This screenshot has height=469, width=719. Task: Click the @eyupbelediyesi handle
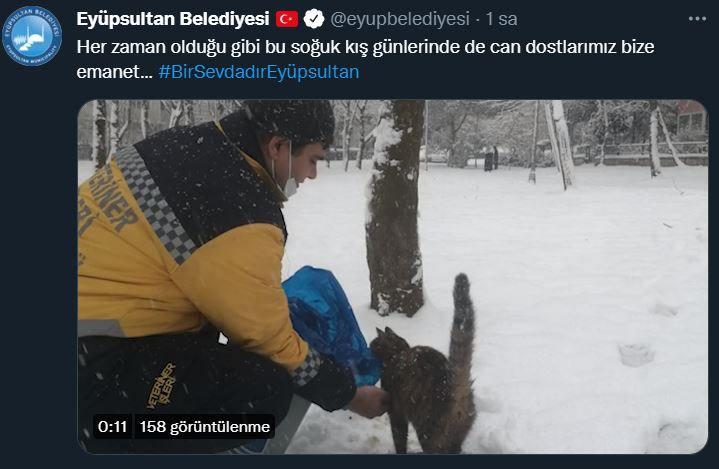(400, 19)
